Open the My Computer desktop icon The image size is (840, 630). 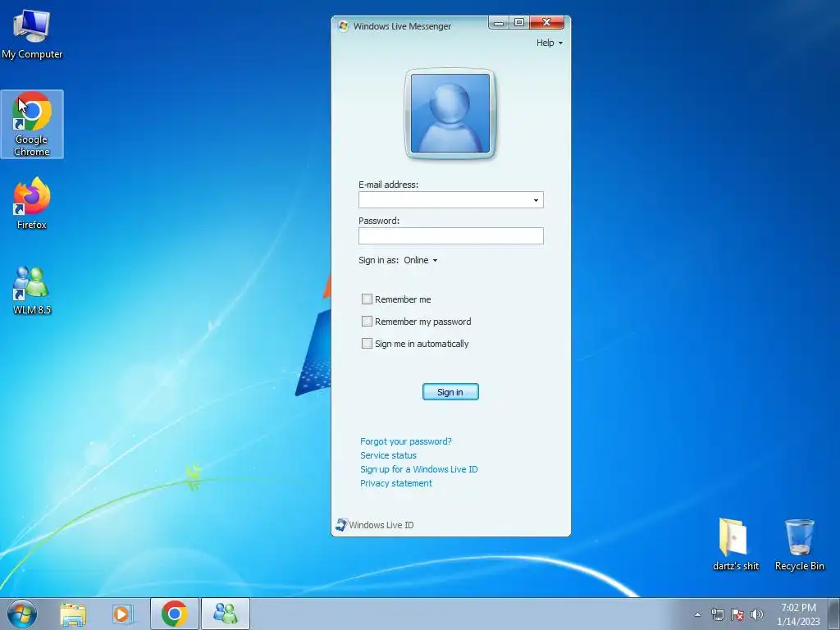click(32, 34)
